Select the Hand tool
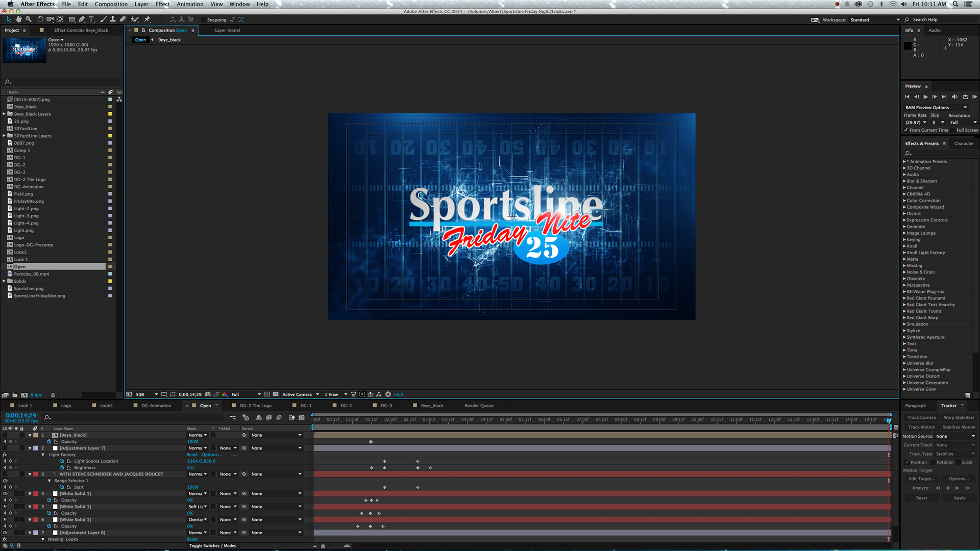This screenshot has height=551, width=980. pyautogui.click(x=18, y=19)
